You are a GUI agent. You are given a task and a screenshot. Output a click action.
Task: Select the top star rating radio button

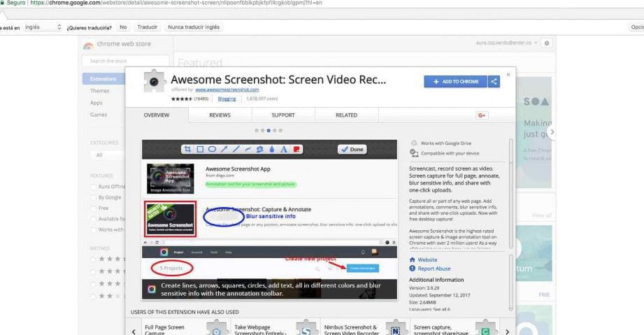(x=93, y=259)
